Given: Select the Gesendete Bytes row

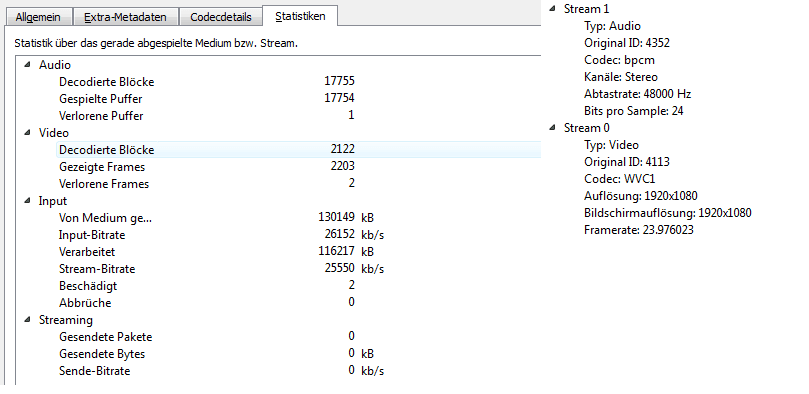Looking at the screenshot, I should [298, 354].
